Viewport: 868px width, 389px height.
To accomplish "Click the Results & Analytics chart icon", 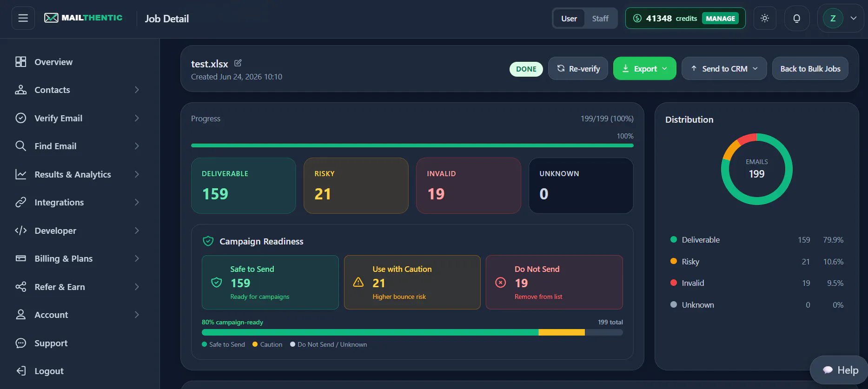I will 21,174.
